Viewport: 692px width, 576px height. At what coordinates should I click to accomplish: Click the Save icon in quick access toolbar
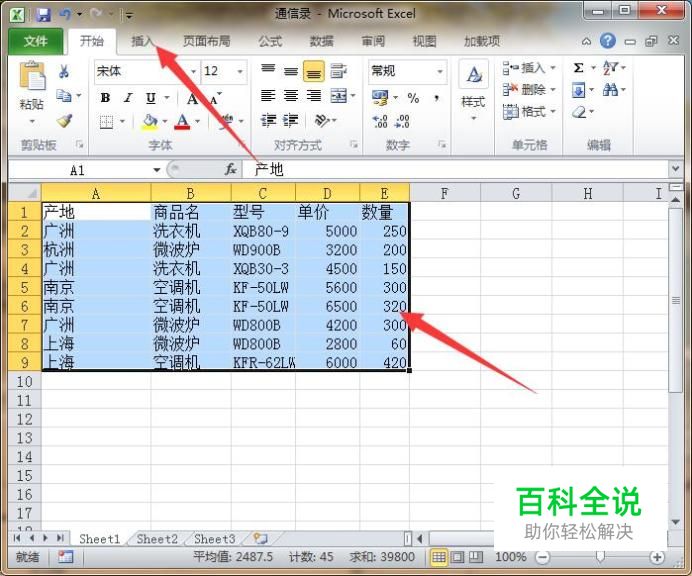[43, 15]
